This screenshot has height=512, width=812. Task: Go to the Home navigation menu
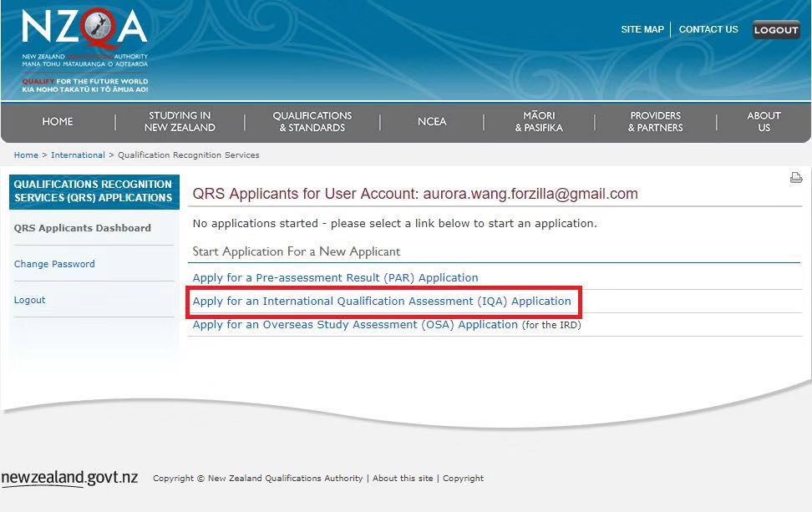click(58, 122)
